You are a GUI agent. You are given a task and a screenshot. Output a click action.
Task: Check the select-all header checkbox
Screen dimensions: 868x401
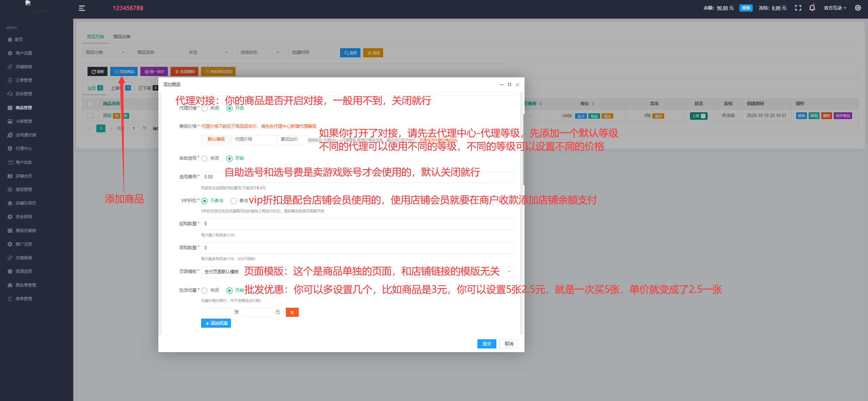[90, 104]
